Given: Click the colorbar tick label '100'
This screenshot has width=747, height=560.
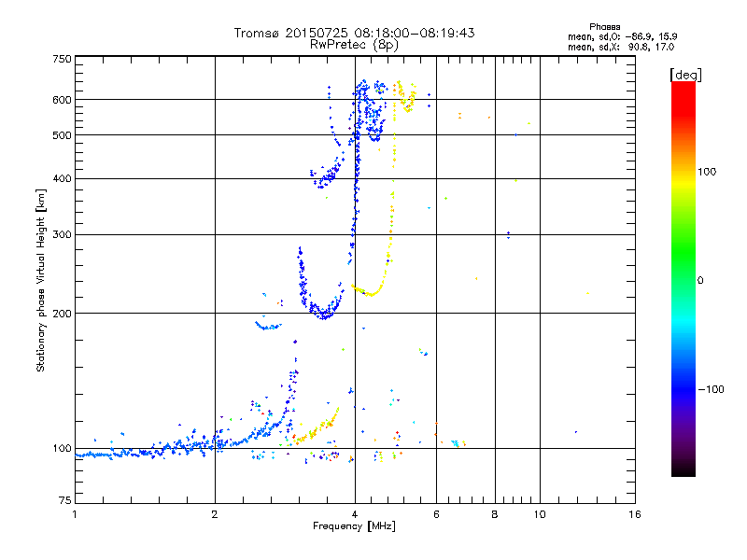Looking at the screenshot, I should click(x=707, y=172).
